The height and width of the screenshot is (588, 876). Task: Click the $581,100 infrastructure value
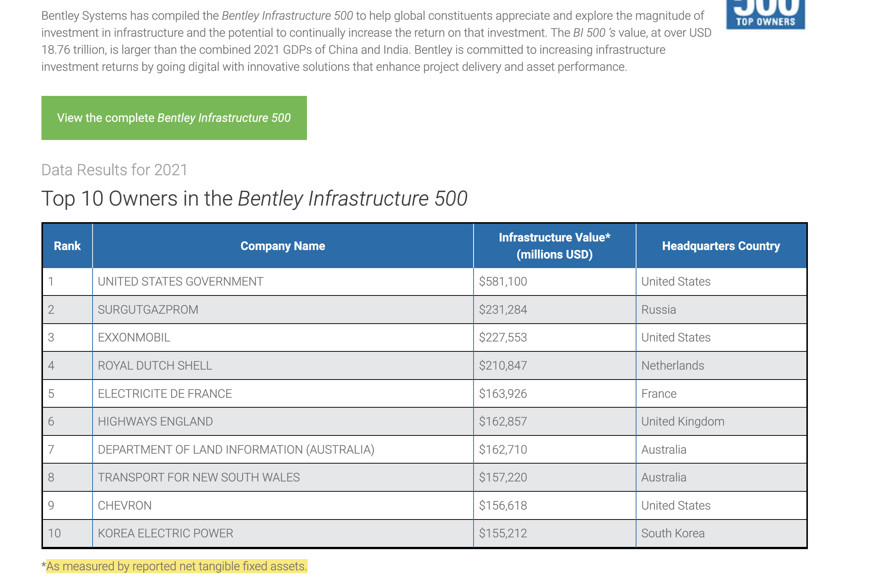pos(503,282)
